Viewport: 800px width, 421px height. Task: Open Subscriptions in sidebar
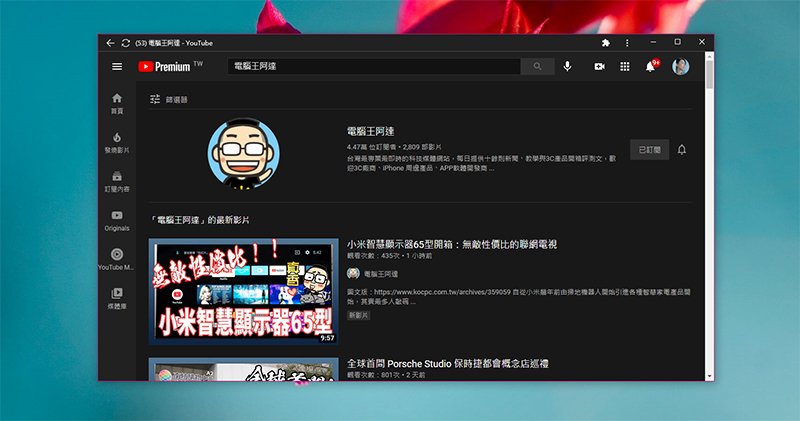pyautogui.click(x=117, y=182)
